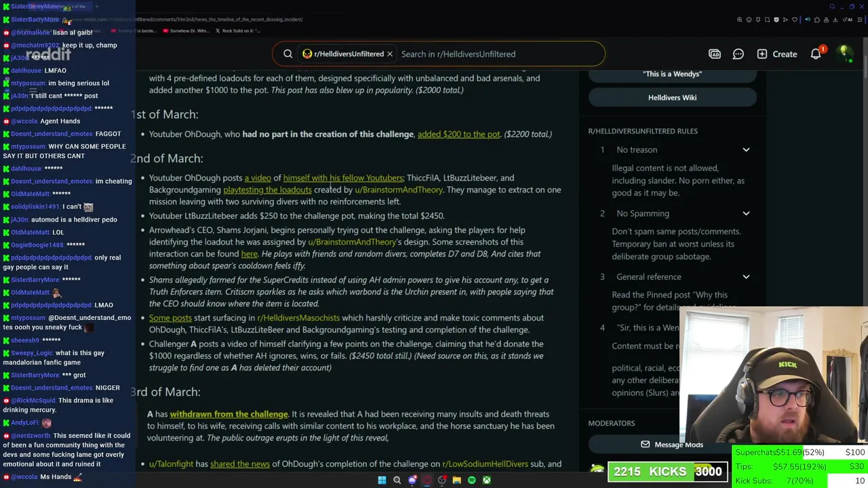Open "playtesting the loadouts" link

(x=267, y=190)
